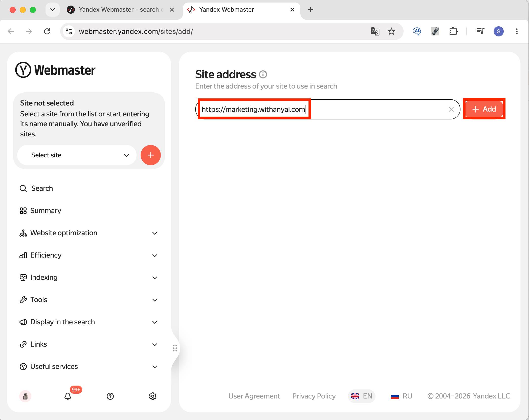Open site information icon in address bar
529x420 pixels.
[x=69, y=31]
